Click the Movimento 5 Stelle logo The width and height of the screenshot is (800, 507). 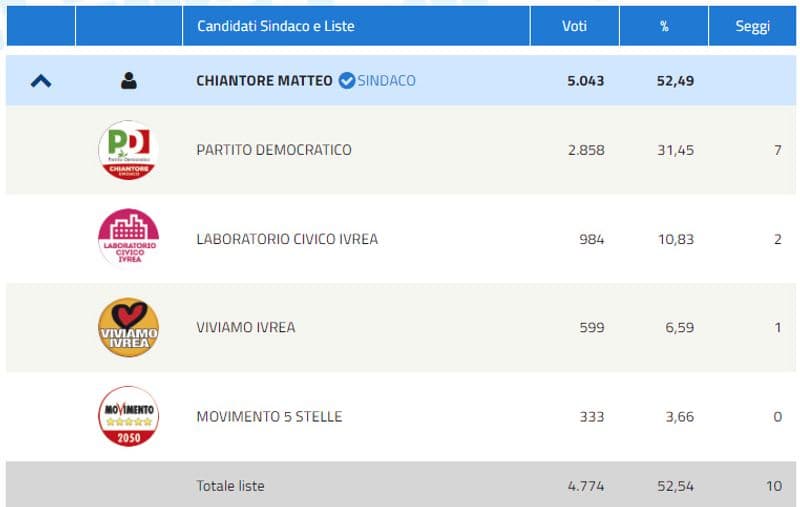tap(128, 416)
